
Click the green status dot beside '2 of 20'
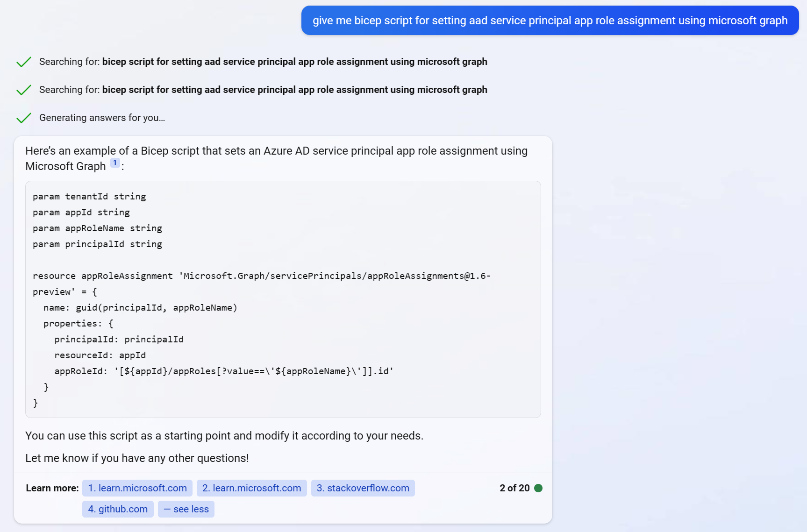pyautogui.click(x=539, y=488)
